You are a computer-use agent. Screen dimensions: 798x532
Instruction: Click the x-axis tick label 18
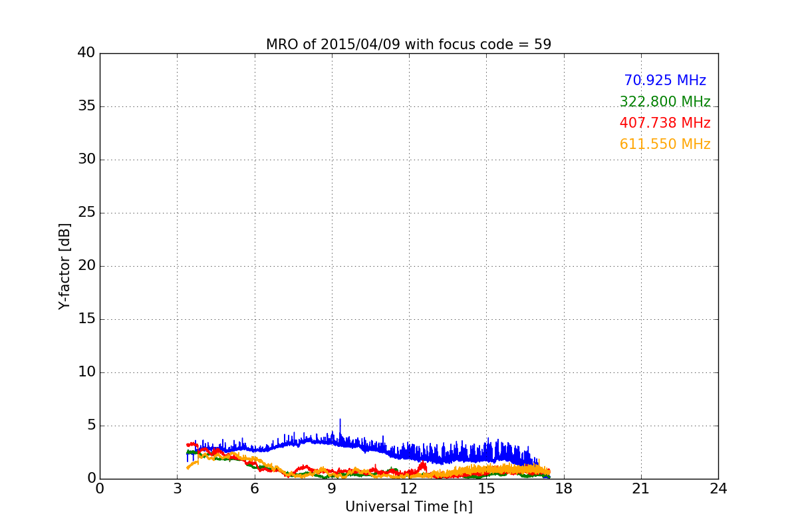(x=563, y=489)
